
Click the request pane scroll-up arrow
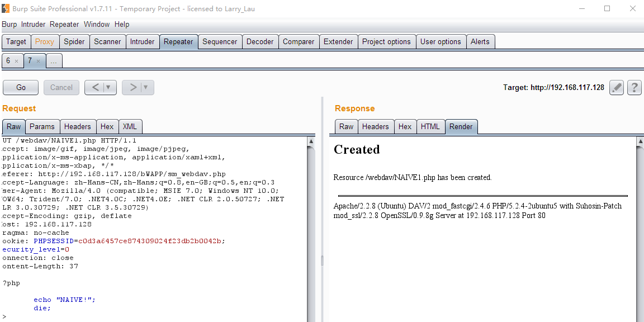point(311,141)
